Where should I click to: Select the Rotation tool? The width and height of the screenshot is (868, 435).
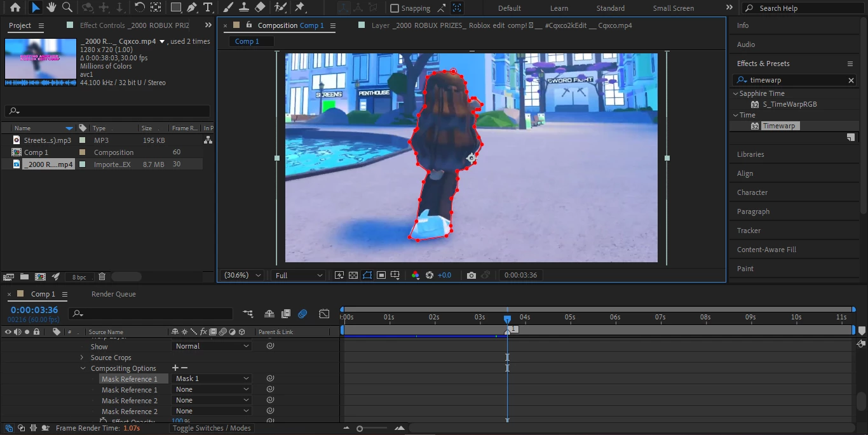pyautogui.click(x=139, y=8)
